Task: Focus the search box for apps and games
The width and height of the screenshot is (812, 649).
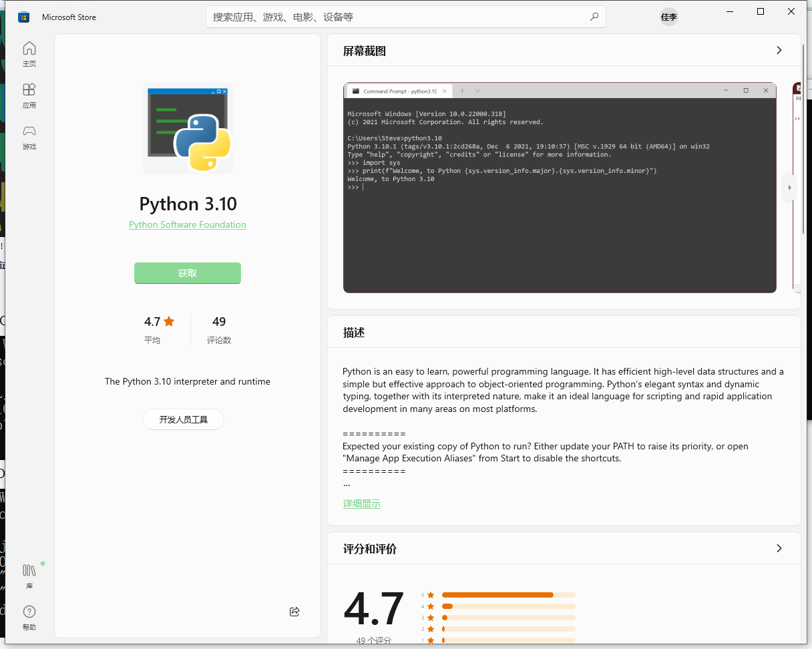Action: coord(406,17)
